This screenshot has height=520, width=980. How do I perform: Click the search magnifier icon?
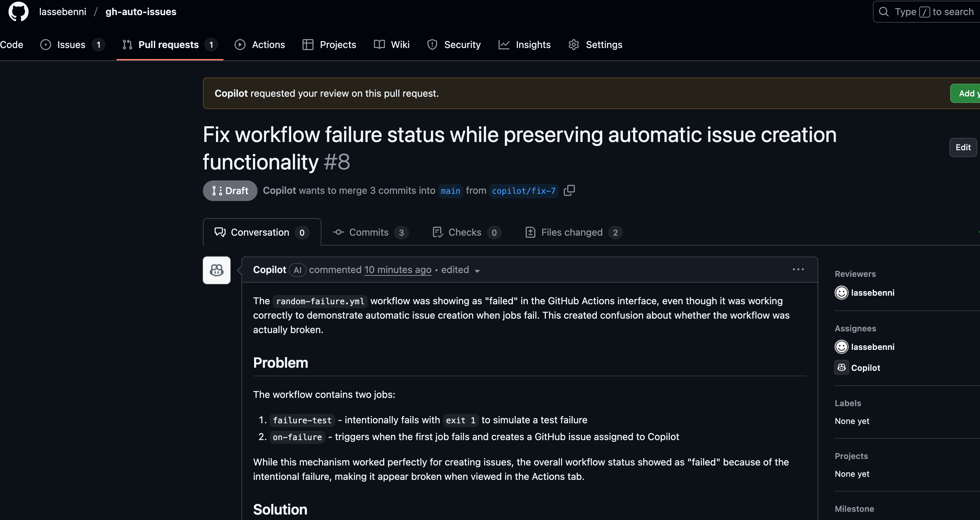pos(884,12)
